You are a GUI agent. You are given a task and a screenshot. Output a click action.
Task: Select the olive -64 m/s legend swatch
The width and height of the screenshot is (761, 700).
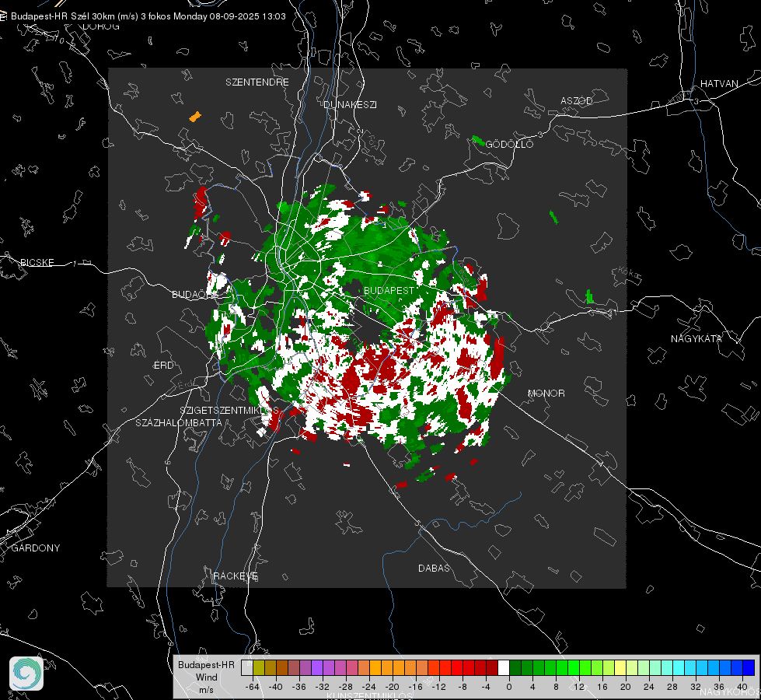pos(259,667)
